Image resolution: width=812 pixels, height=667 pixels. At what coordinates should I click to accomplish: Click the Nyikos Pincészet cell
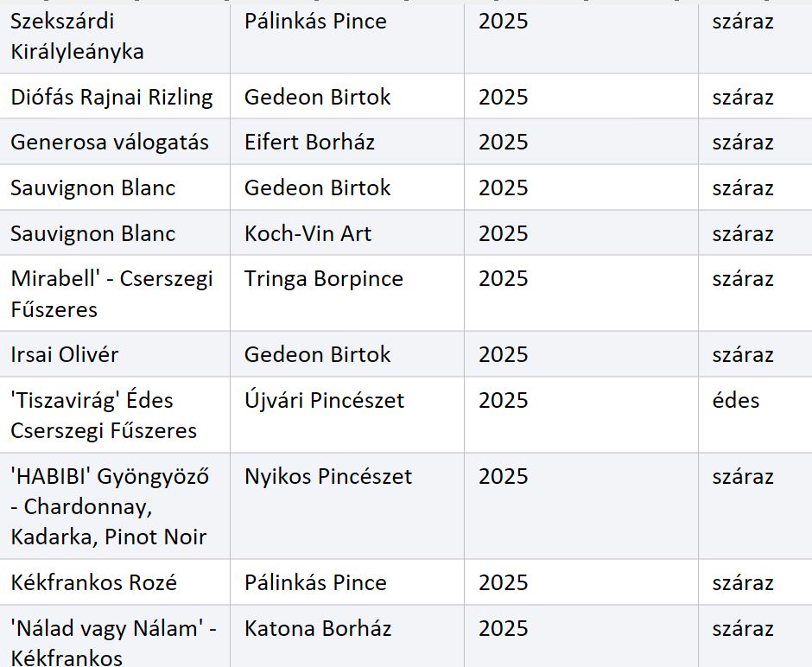pyautogui.click(x=347, y=506)
